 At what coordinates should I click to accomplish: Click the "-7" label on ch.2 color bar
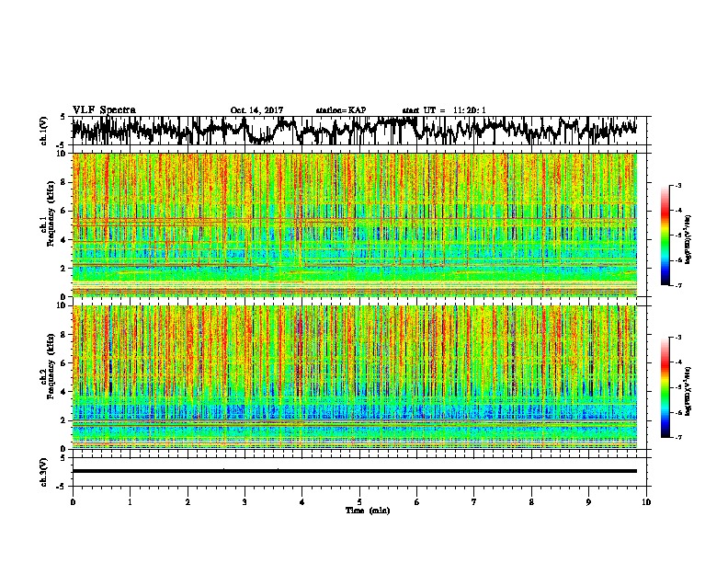point(678,437)
